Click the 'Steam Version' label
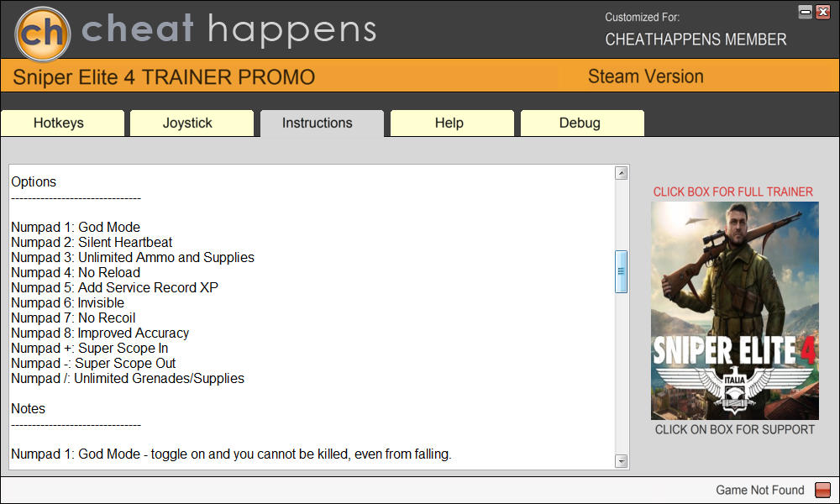Image resolution: width=840 pixels, height=504 pixels. pos(645,76)
